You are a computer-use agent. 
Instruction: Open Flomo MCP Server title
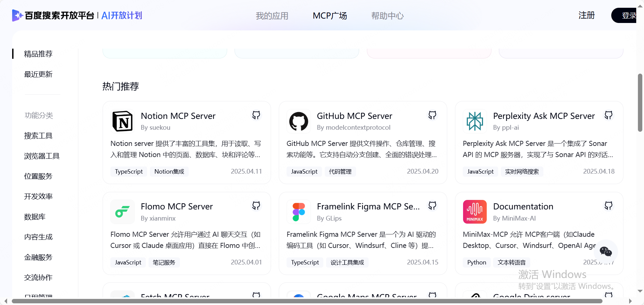[177, 206]
